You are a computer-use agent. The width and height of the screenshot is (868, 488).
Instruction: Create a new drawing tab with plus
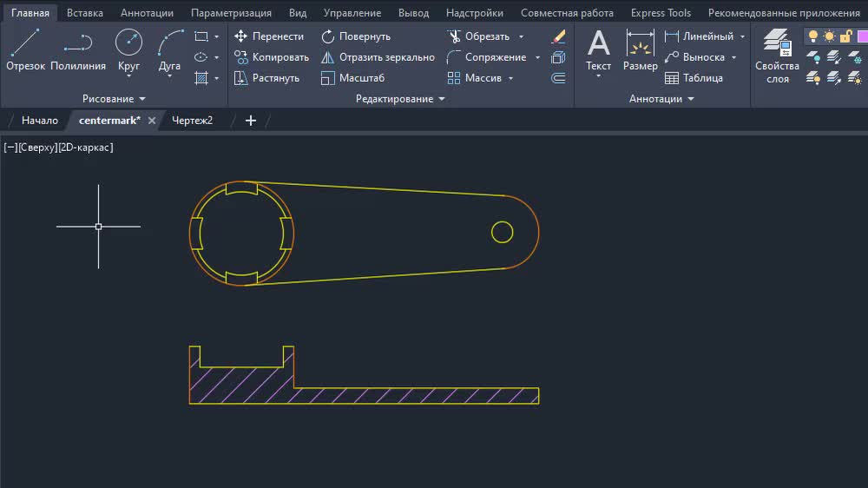[x=250, y=120]
